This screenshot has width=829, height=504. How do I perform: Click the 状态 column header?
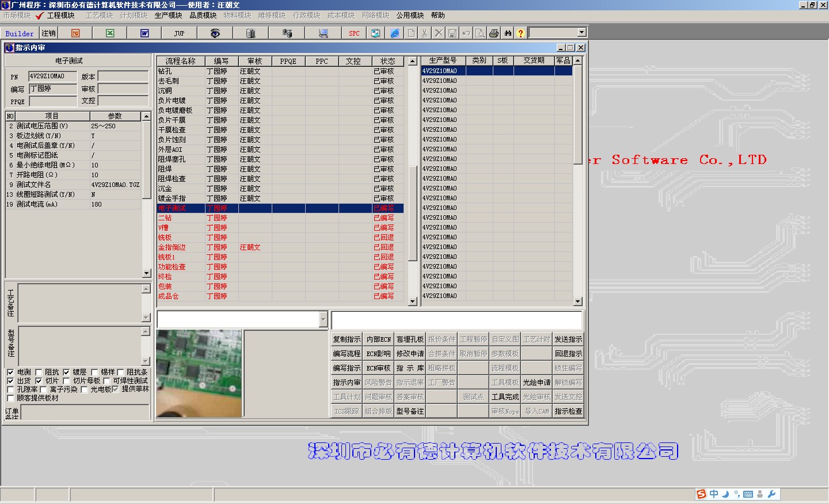click(x=387, y=61)
